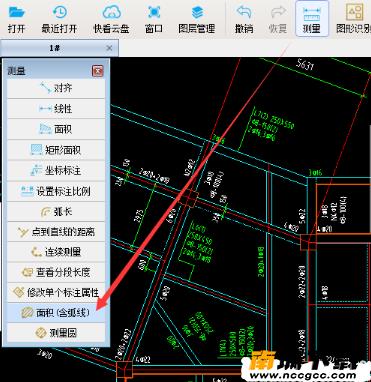Open 设置标注比例 annotation scale setting
Image resolution: width=371 pixels, height=382 pixels.
[56, 191]
